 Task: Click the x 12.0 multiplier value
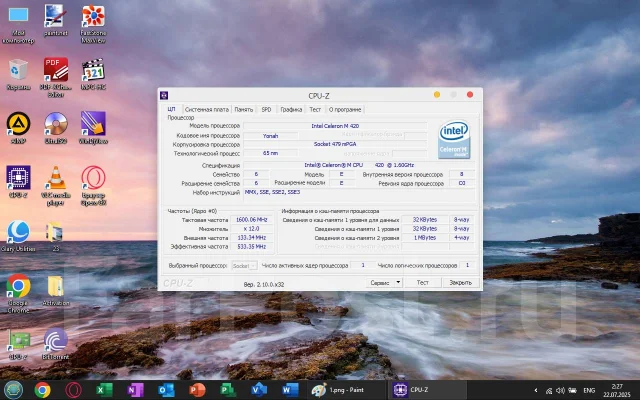[x=251, y=229]
